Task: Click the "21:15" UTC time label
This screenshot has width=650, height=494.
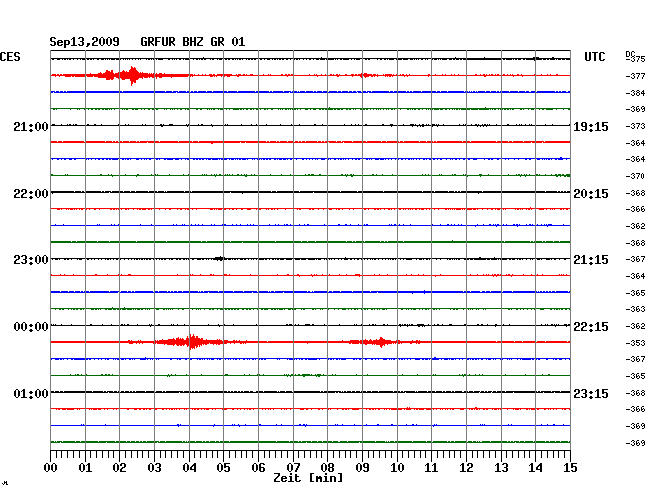Action: [x=591, y=260]
